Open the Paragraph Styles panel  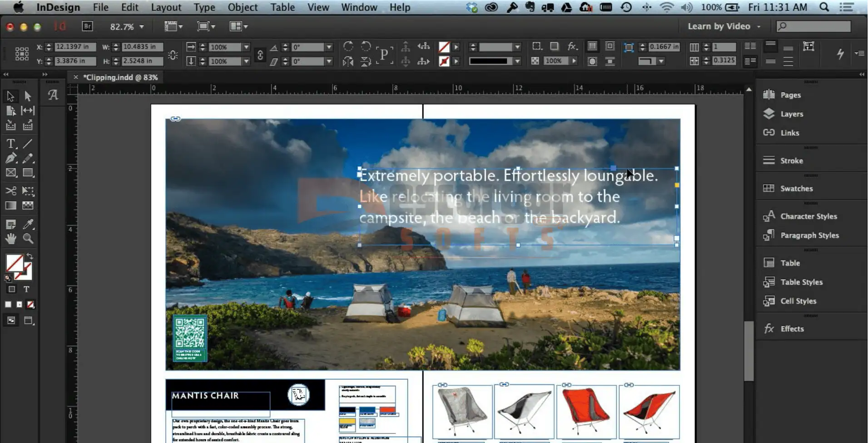click(x=809, y=235)
